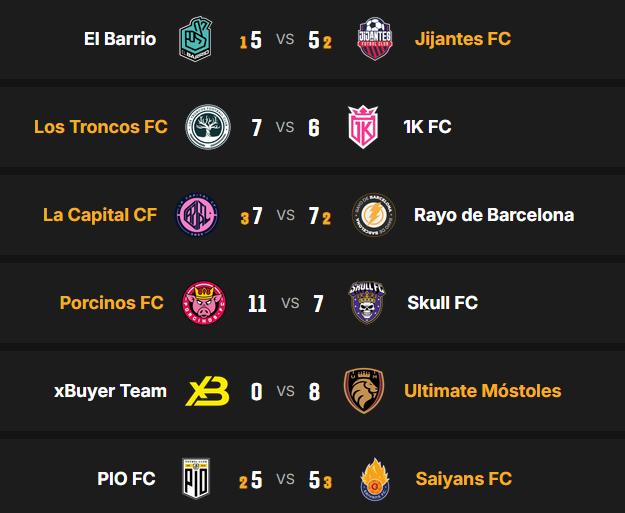The width and height of the screenshot is (625, 513).
Task: Click the Saiyans FC flame logo
Action: 376,479
